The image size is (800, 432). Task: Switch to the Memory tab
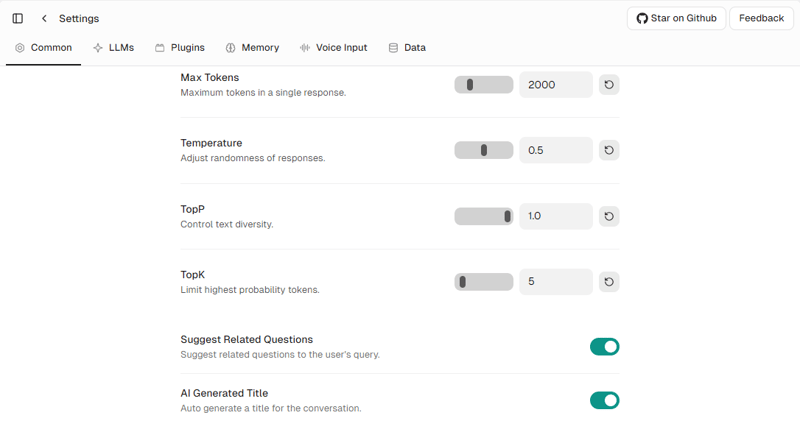[x=252, y=47]
